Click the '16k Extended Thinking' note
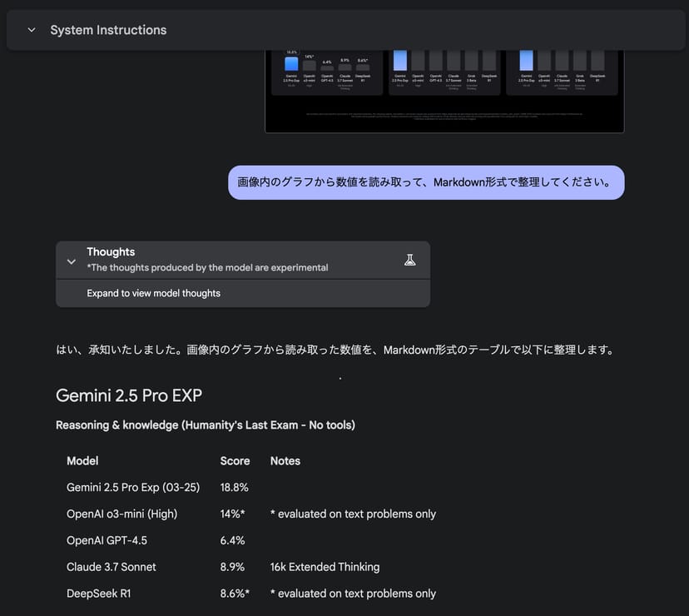Screen dimensions: 689x616 325,567
